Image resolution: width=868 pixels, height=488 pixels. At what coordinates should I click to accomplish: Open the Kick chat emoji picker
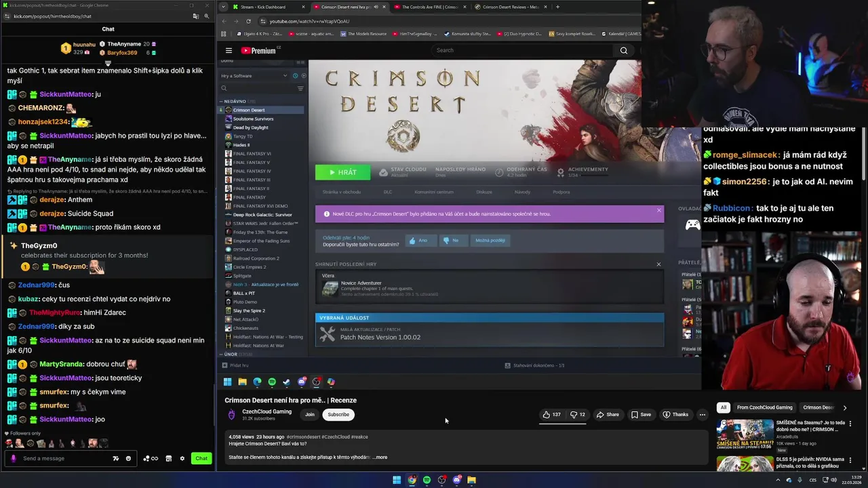pos(128,459)
